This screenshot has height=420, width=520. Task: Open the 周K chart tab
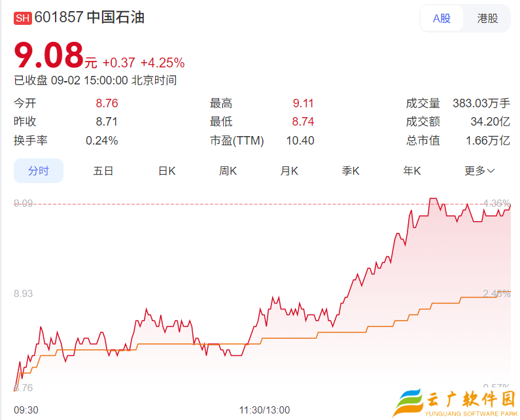pyautogui.click(x=228, y=171)
